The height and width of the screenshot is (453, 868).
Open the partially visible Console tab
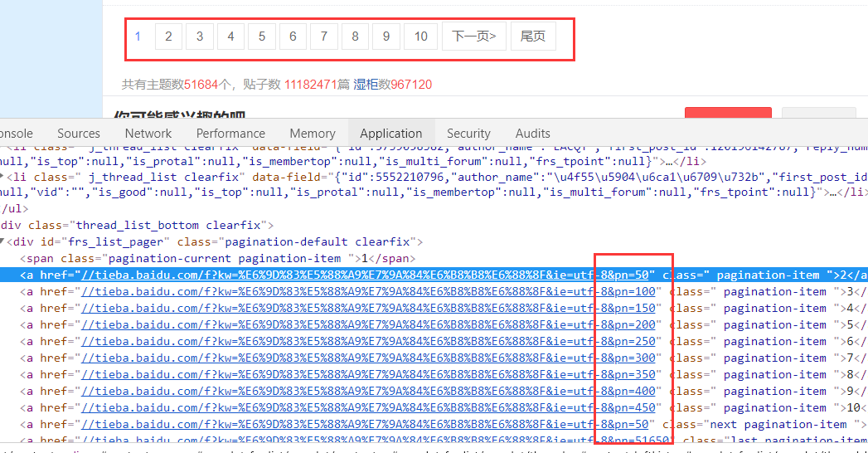(x=17, y=134)
